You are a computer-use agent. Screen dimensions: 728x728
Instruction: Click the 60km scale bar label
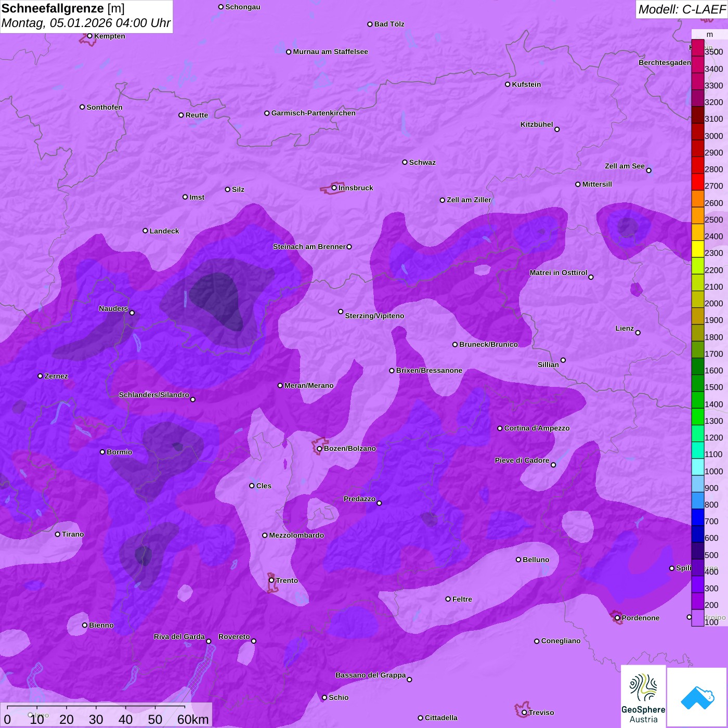coord(193,719)
